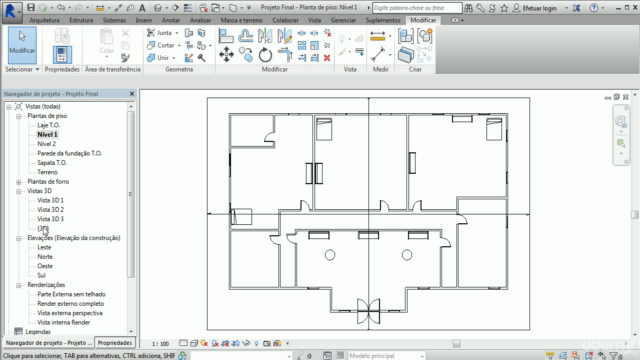640x360 pixels.
Task: Click the Undo arrow in quick access toolbar
Action: [61, 8]
